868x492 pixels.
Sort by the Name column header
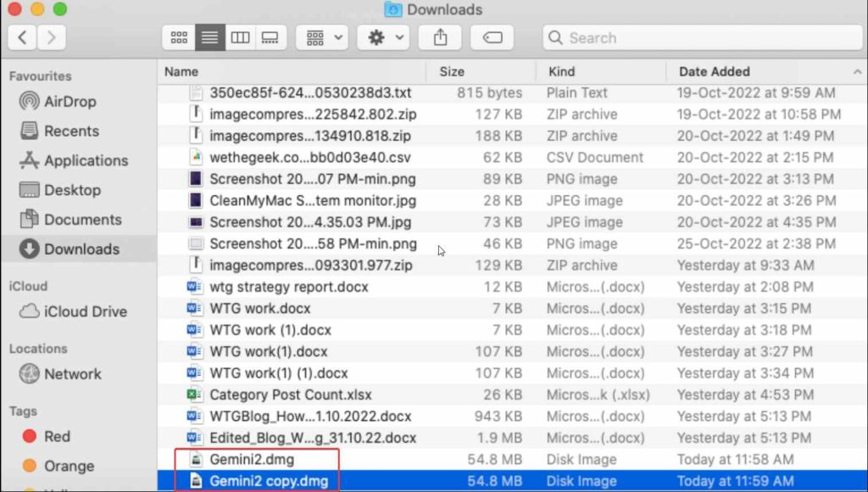click(181, 72)
